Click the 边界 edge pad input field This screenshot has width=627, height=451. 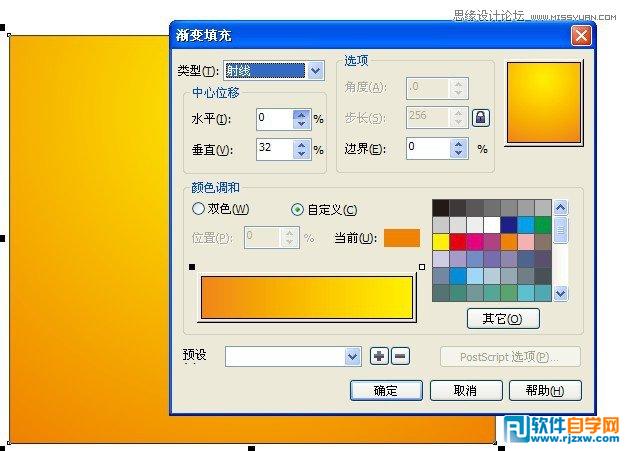tap(428, 148)
